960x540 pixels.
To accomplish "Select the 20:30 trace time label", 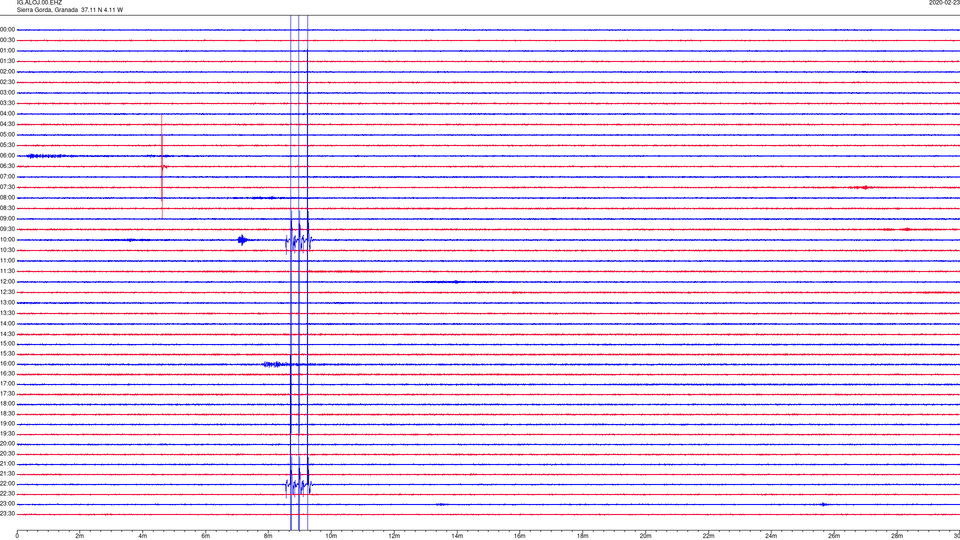I will pyautogui.click(x=7, y=453).
